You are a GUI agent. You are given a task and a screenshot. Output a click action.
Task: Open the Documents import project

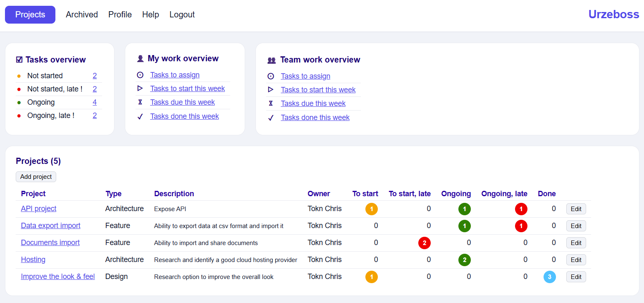tap(50, 243)
